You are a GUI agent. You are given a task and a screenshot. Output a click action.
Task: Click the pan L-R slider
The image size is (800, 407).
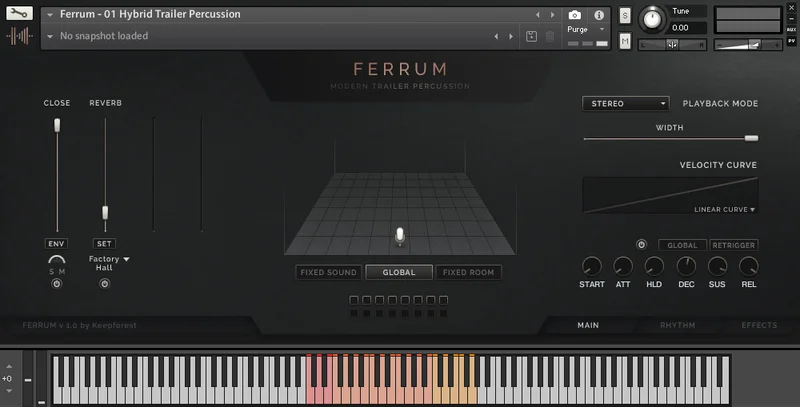point(672,45)
